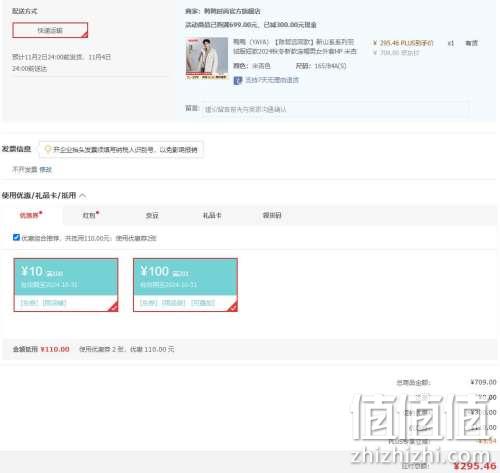Click the 留言 message input field
This screenshot has height=473, width=500.
[x=335, y=109]
